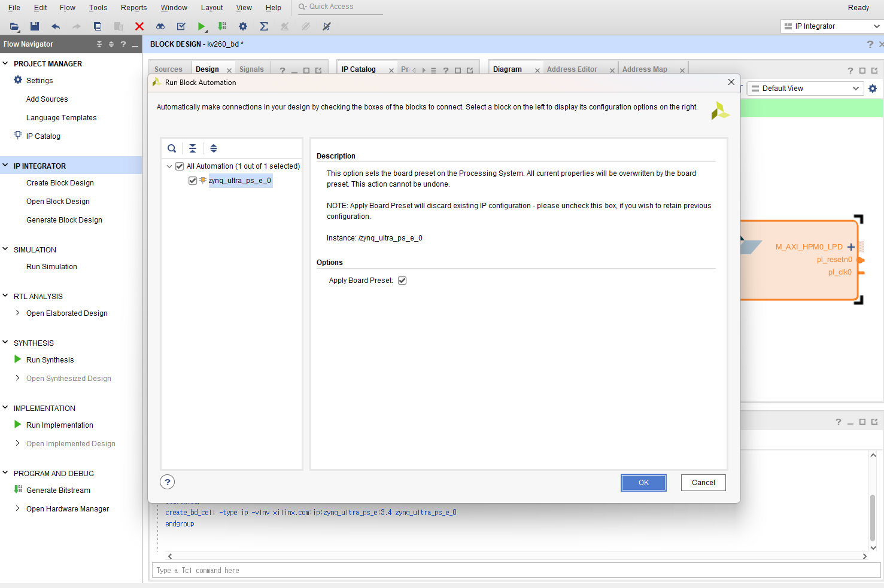Toggle the All Automation checkbox

click(x=180, y=166)
